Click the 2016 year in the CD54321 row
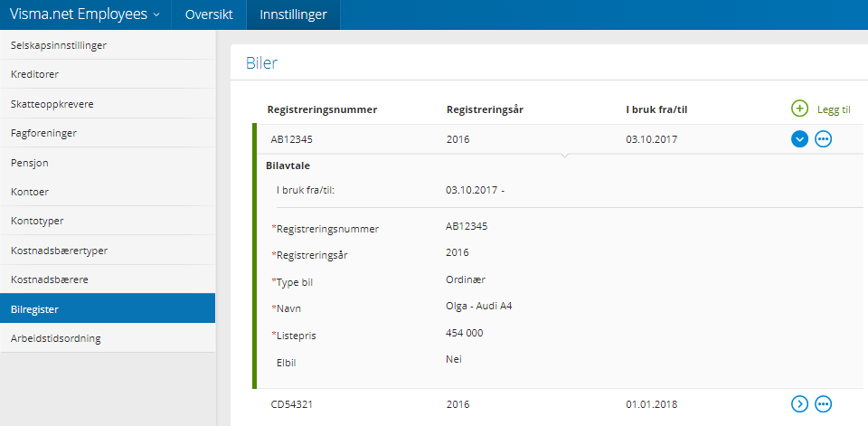The image size is (868, 426). [x=458, y=404]
